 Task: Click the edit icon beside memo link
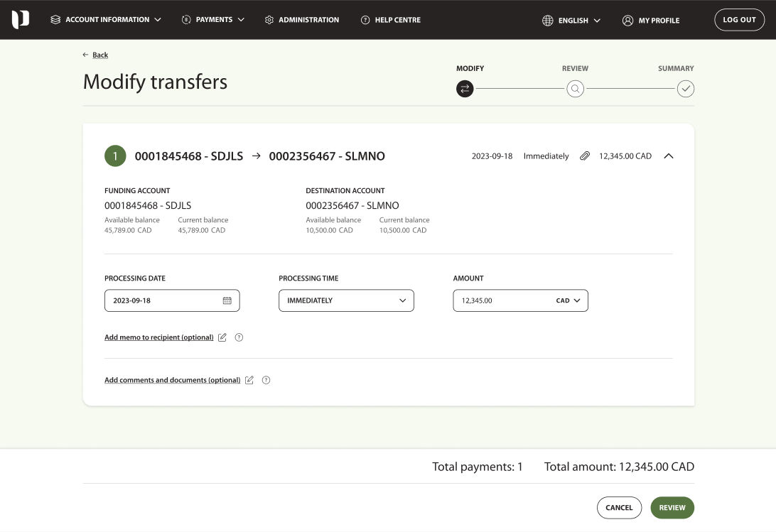click(222, 337)
